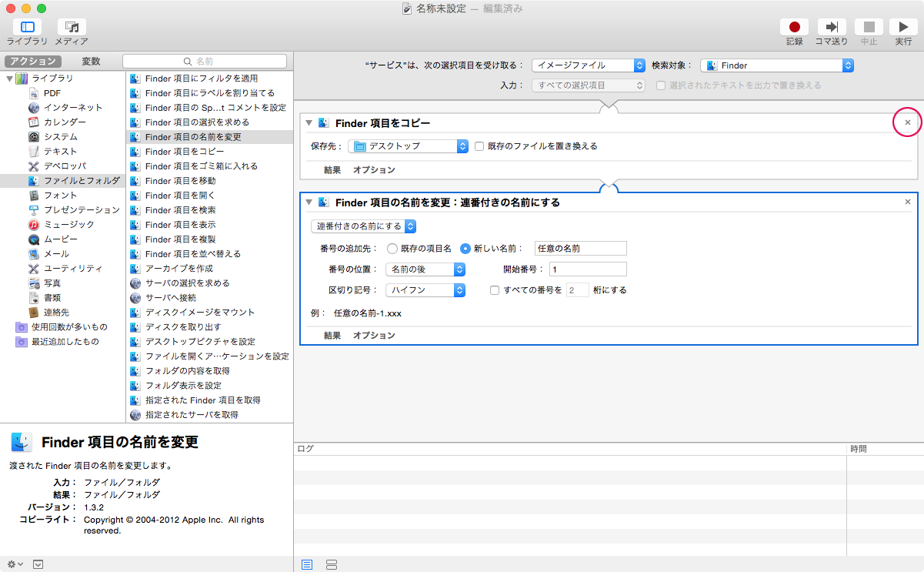
Task: Select the カレンダー category
Action: 65,122
